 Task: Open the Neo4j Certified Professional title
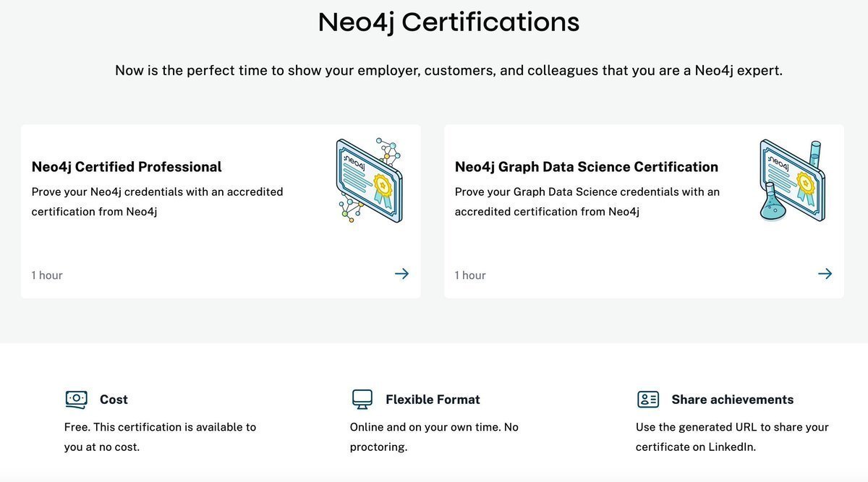tap(127, 167)
